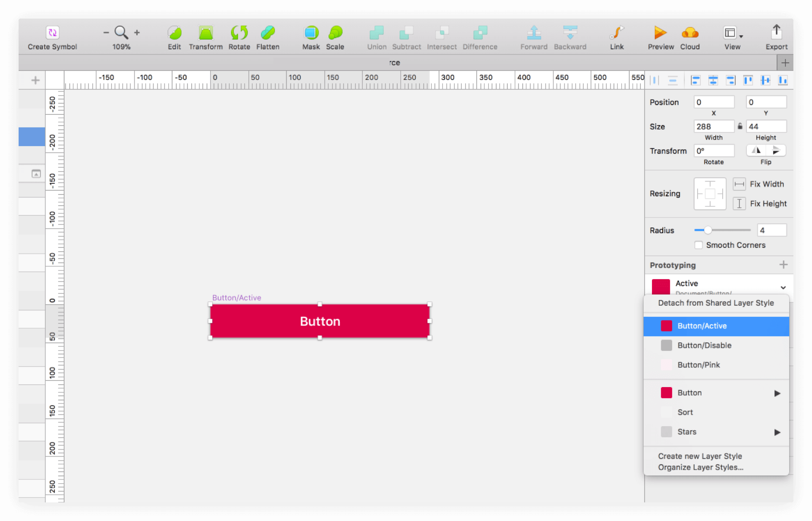Expand the Stars layer style submenu

click(777, 432)
